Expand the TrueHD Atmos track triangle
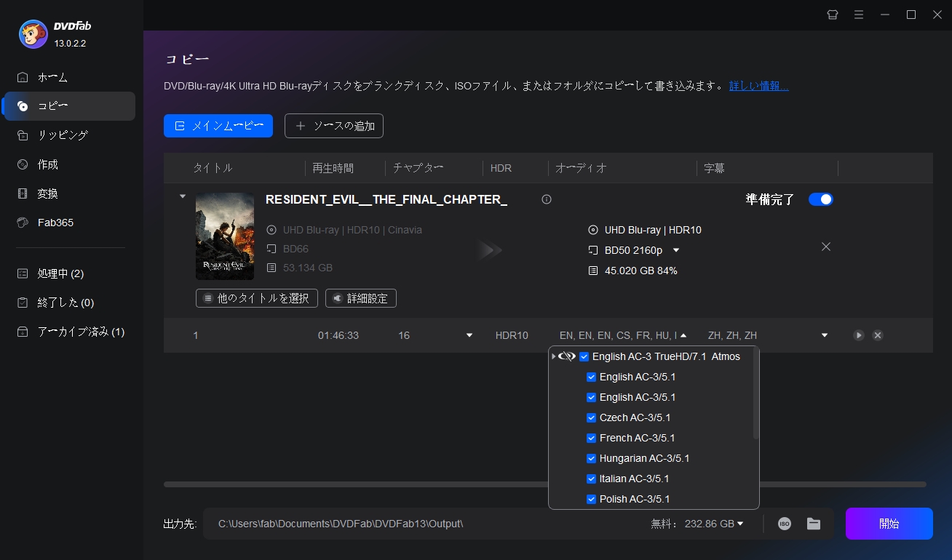Image resolution: width=952 pixels, height=560 pixels. [x=554, y=356]
